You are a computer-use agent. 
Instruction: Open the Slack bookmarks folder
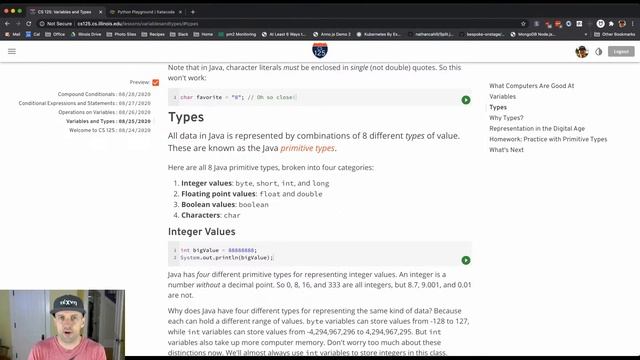tap(179, 34)
